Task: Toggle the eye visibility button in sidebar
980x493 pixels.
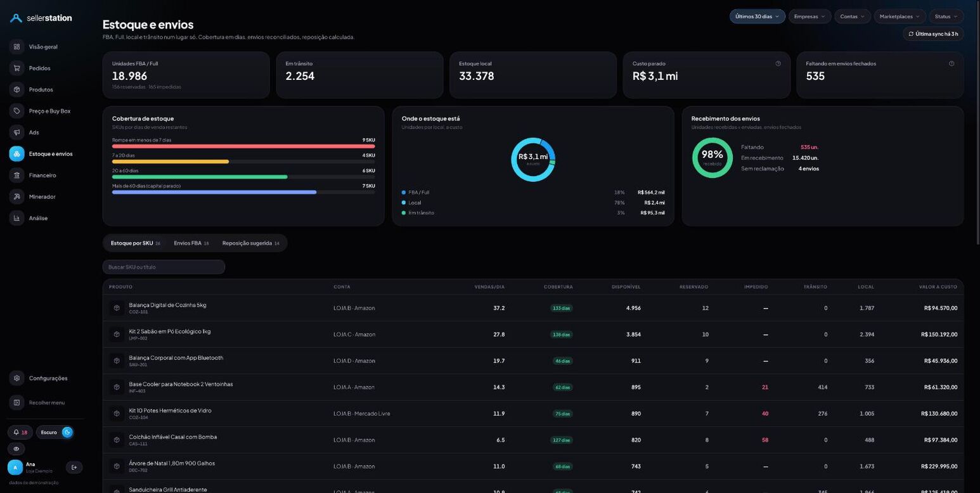Action: coord(16,449)
